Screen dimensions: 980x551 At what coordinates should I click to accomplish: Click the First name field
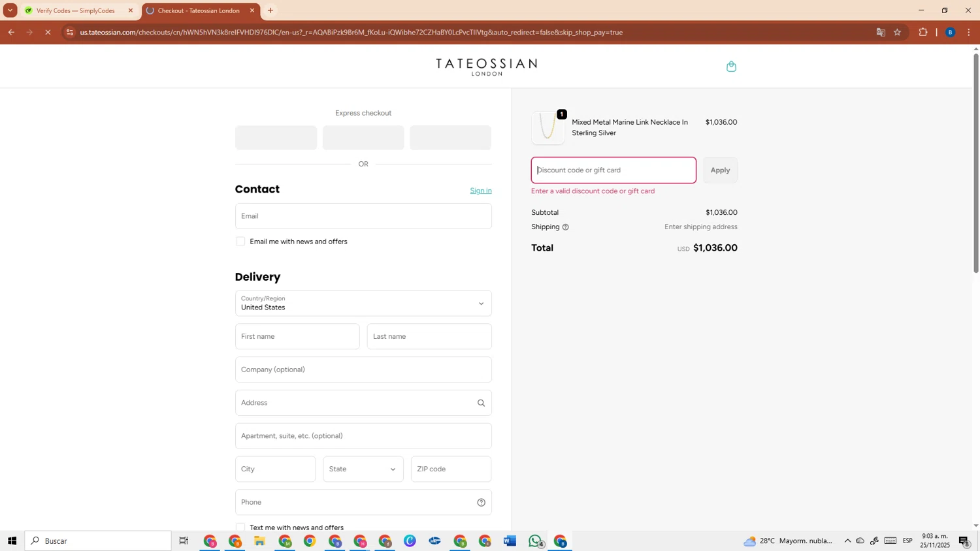click(x=297, y=337)
